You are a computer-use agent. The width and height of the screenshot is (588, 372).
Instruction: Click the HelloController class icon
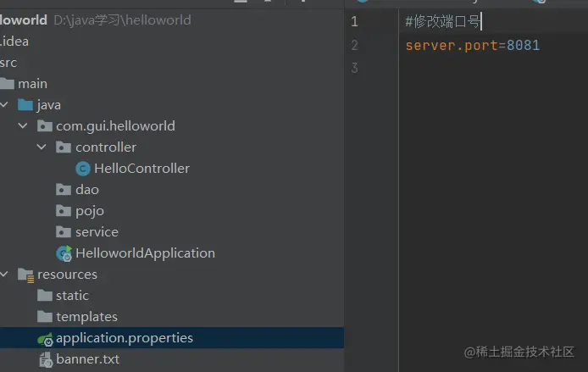pyautogui.click(x=83, y=169)
